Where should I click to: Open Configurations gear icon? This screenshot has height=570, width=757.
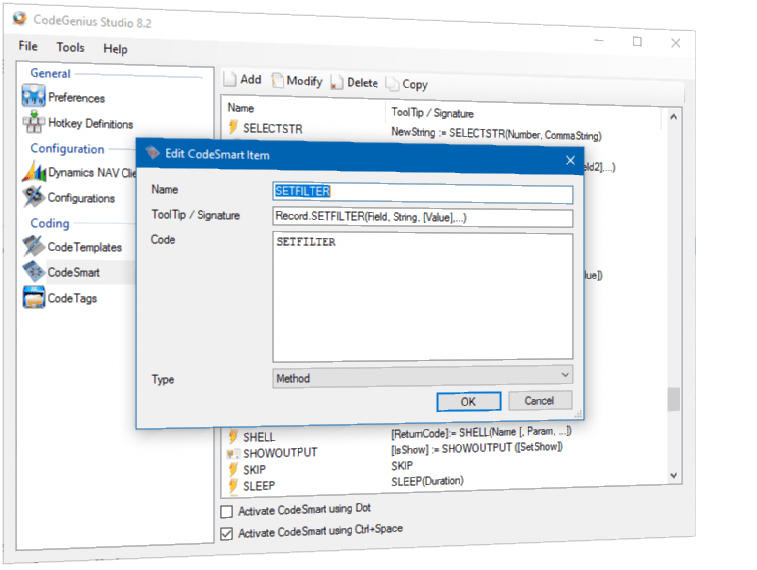pyautogui.click(x=34, y=197)
